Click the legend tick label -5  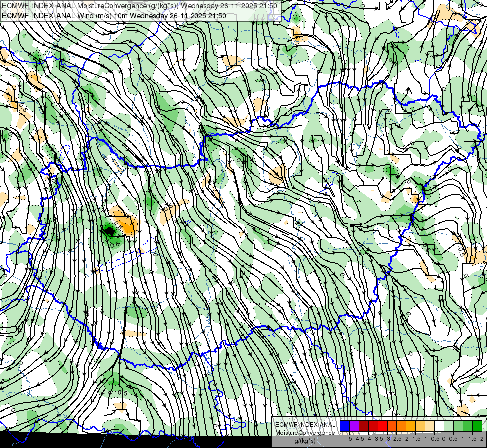click(x=349, y=439)
